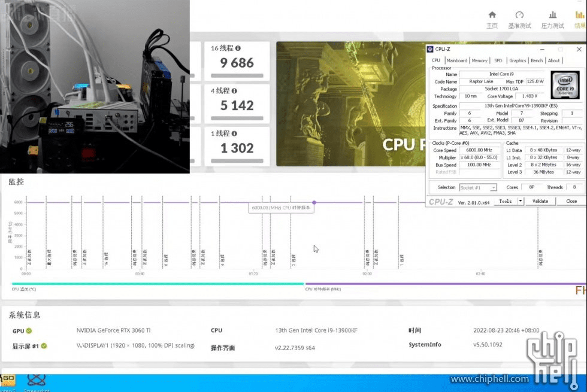Click the 监控 section heading

click(16, 182)
